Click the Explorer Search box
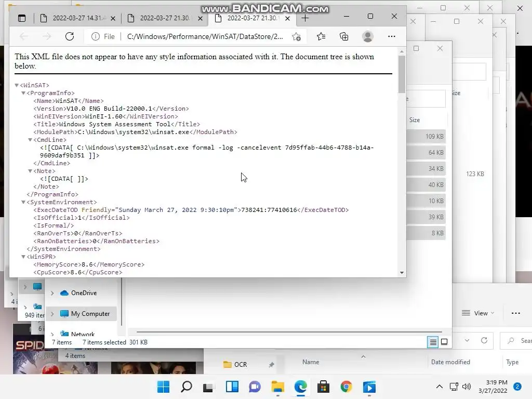 517,341
